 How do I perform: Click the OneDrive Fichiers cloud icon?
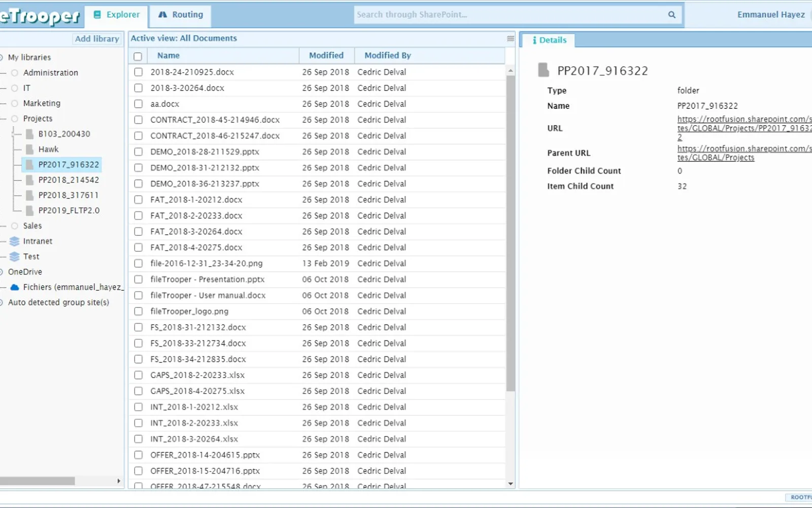click(15, 287)
